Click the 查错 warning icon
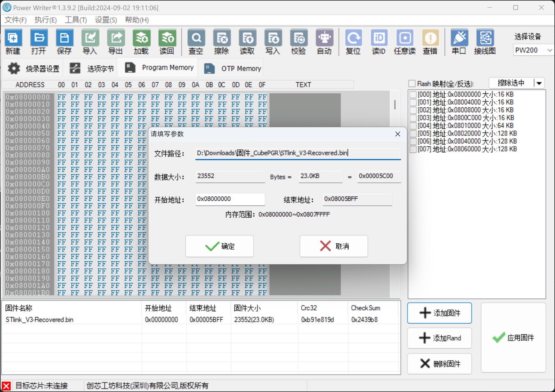Viewport: 555px width, 392px height. 430,42
